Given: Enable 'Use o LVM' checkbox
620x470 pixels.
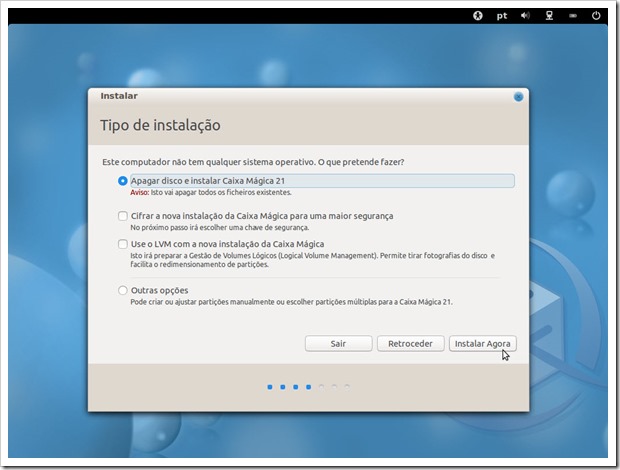Looking at the screenshot, I should pyautogui.click(x=123, y=244).
